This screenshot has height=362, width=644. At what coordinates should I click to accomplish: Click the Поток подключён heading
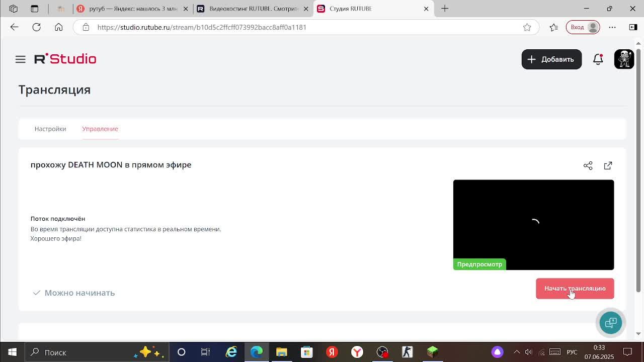[58, 219]
